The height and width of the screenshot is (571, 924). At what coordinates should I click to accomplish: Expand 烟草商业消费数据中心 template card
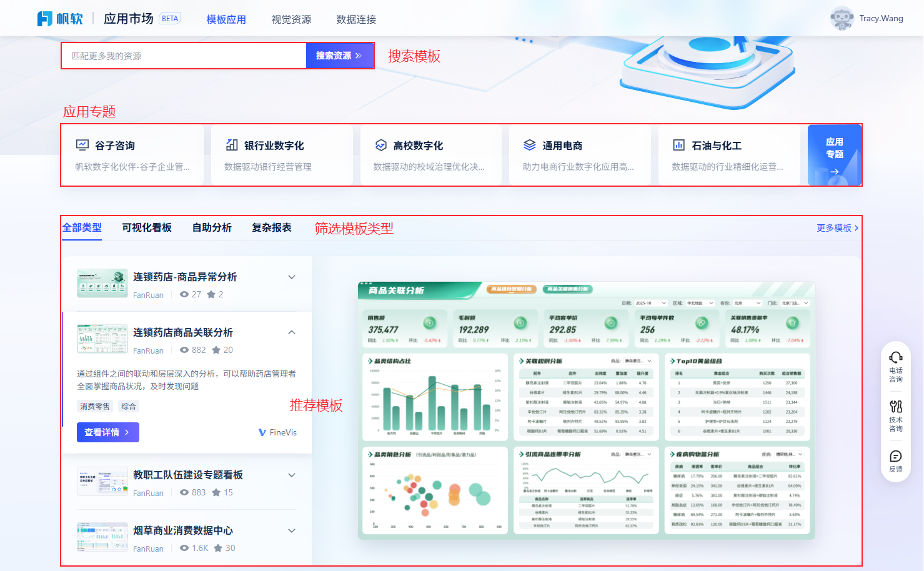click(x=292, y=530)
